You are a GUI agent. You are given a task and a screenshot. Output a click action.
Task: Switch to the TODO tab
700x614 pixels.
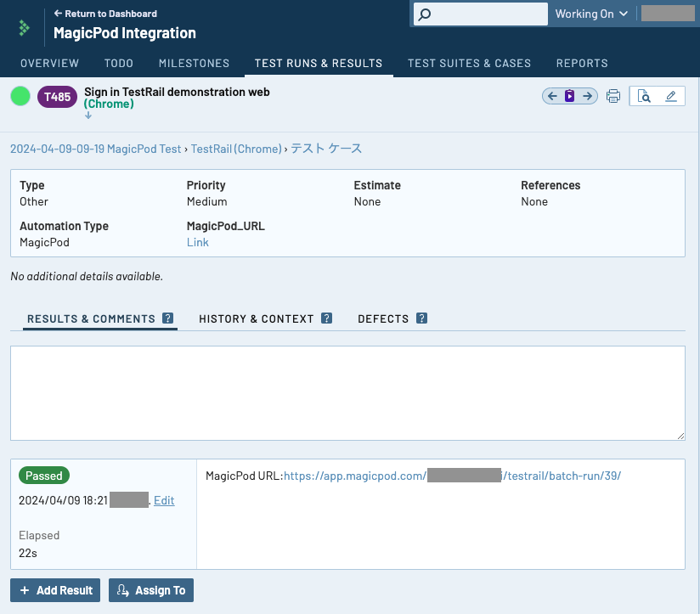click(x=119, y=64)
